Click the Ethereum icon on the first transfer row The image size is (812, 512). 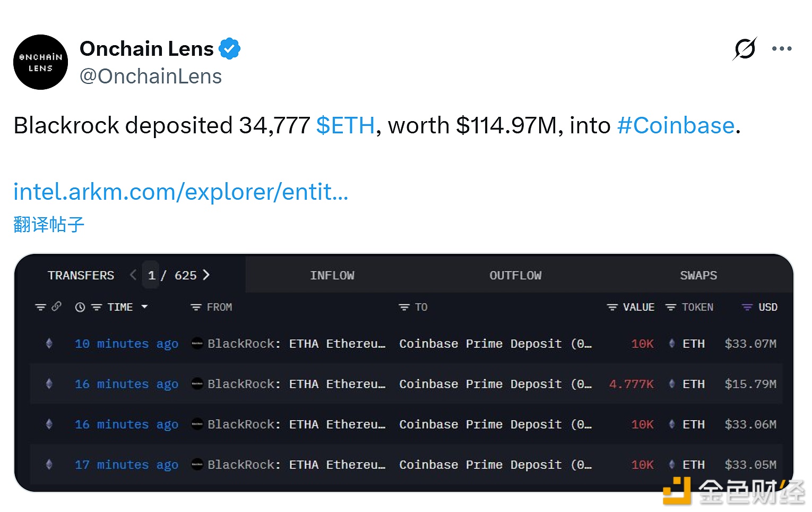click(x=49, y=344)
